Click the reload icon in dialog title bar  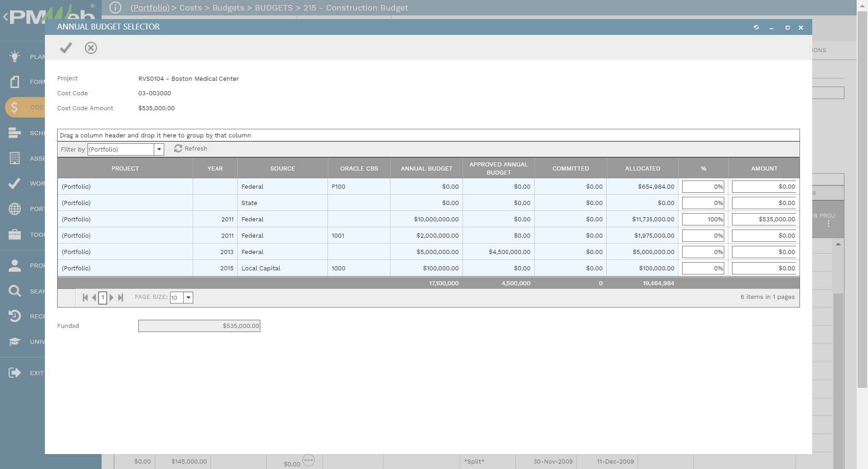(x=756, y=27)
